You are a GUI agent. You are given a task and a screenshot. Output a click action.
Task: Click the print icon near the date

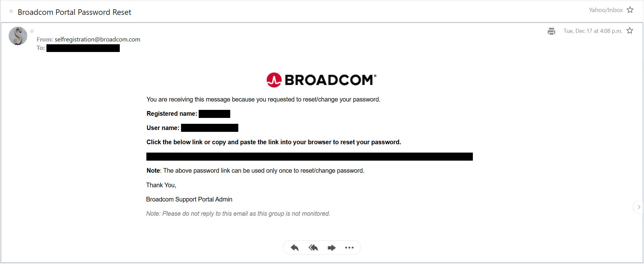tap(551, 31)
